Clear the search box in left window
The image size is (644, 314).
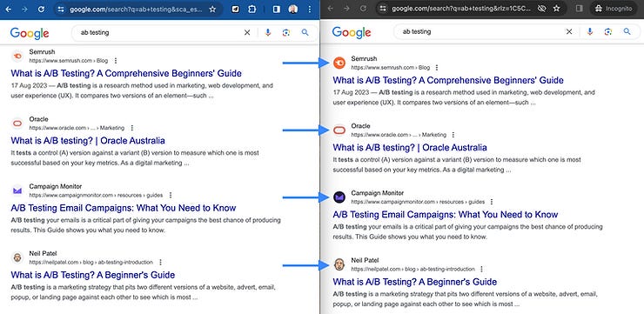[x=247, y=32]
